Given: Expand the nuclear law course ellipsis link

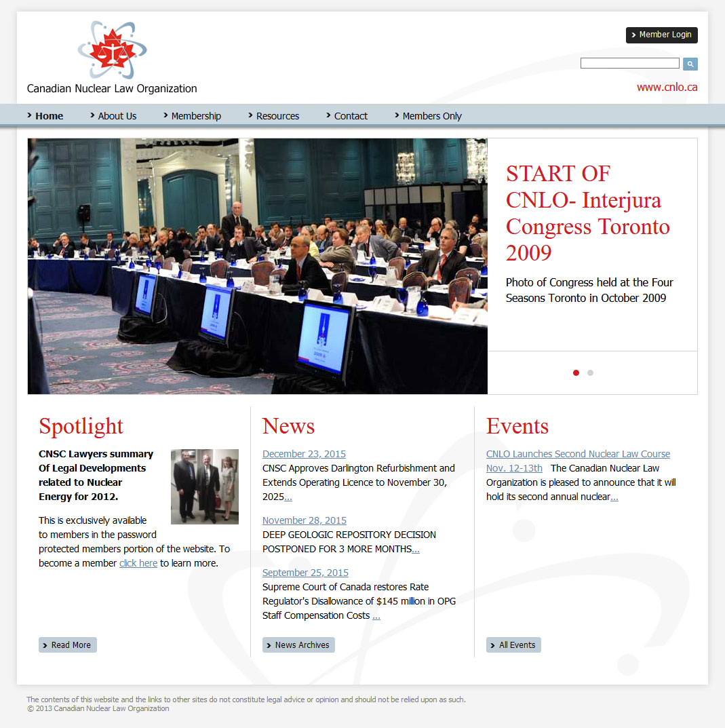Looking at the screenshot, I should 614,497.
